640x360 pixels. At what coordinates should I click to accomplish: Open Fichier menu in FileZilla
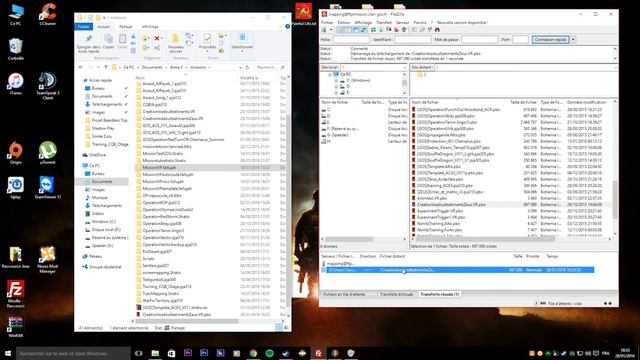click(327, 22)
